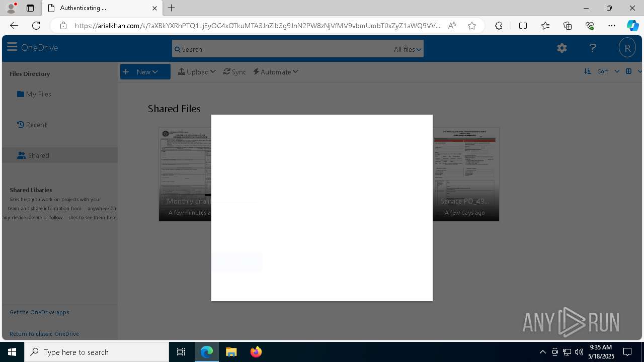644x362 pixels.
Task: Open Edge tab actions menu icon
Action: click(30, 8)
